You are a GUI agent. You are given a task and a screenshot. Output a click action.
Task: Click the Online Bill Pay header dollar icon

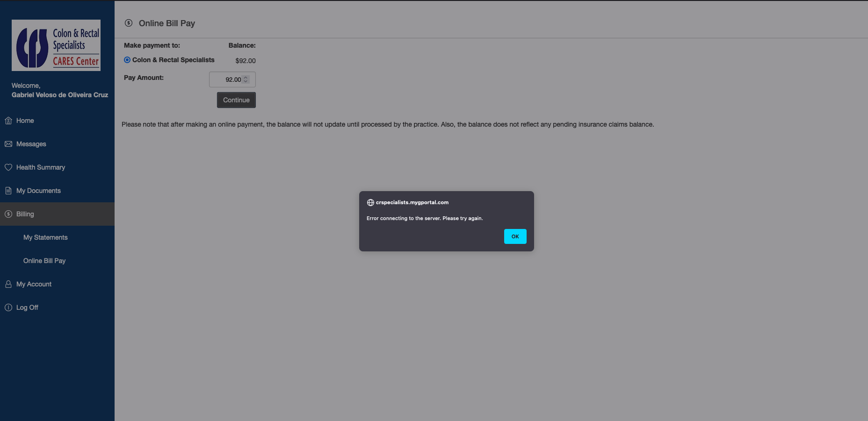point(129,23)
